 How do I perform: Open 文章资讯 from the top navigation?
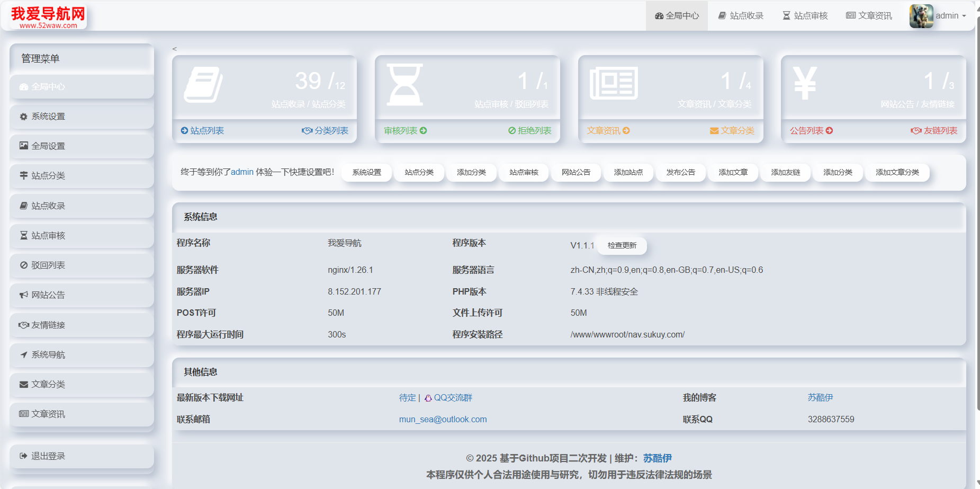[869, 15]
